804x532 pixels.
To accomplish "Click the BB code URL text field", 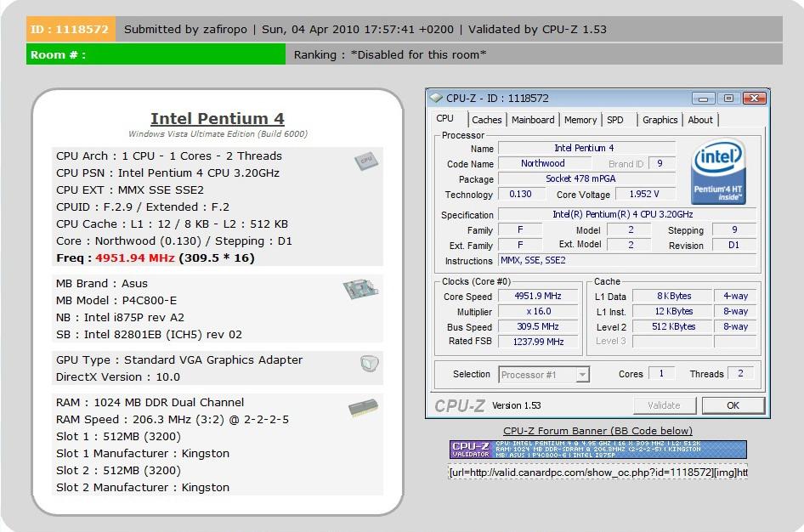I will click(x=597, y=472).
